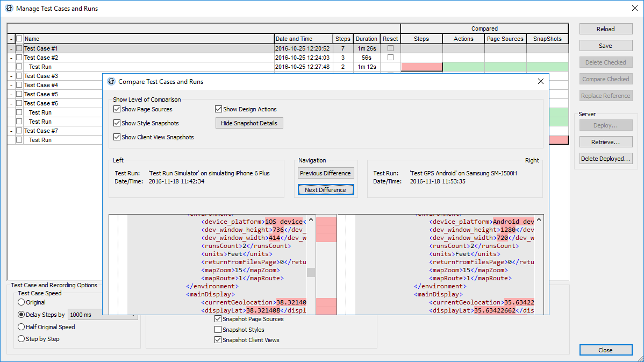
Task: Save the test cases with Save button
Action: pos(606,46)
